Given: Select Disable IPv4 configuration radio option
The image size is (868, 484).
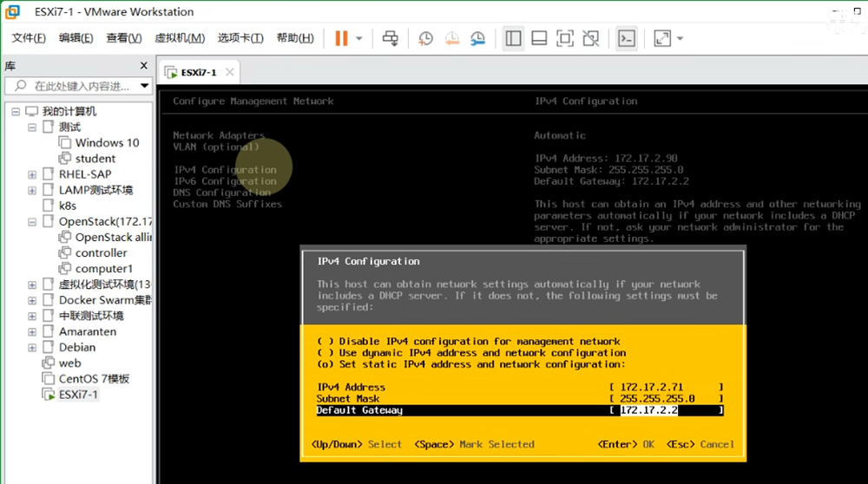Looking at the screenshot, I should point(469,341).
